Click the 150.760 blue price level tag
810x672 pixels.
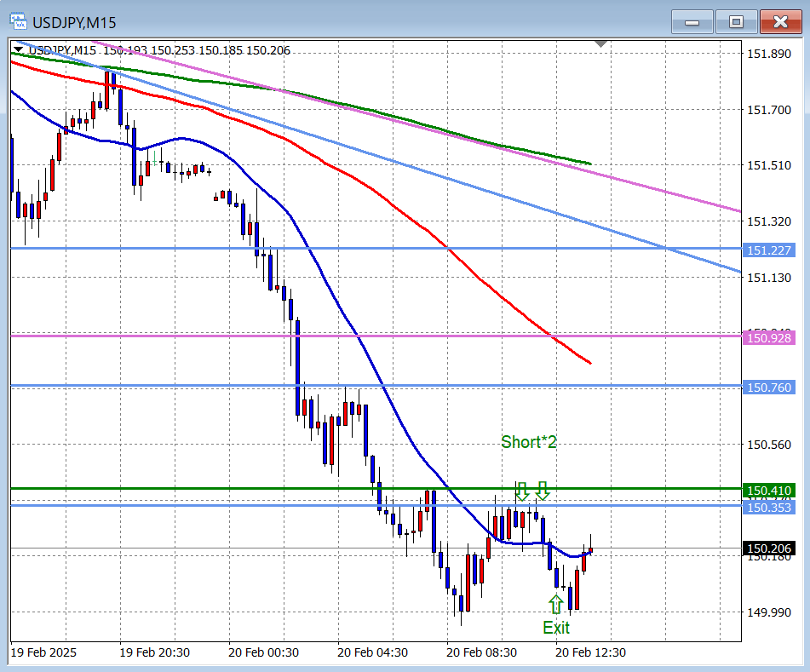768,388
